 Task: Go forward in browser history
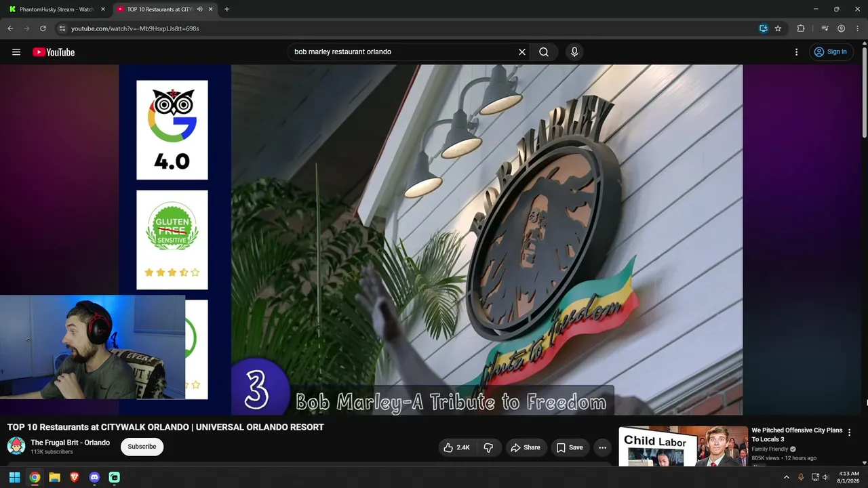(x=26, y=28)
